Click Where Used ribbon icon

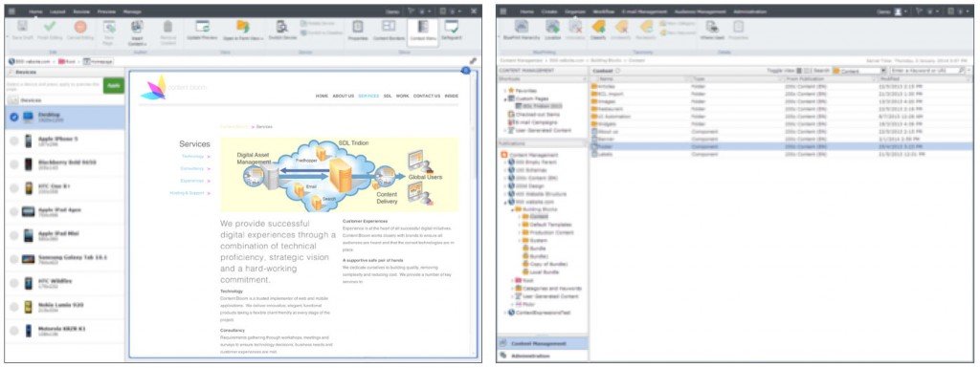(711, 26)
